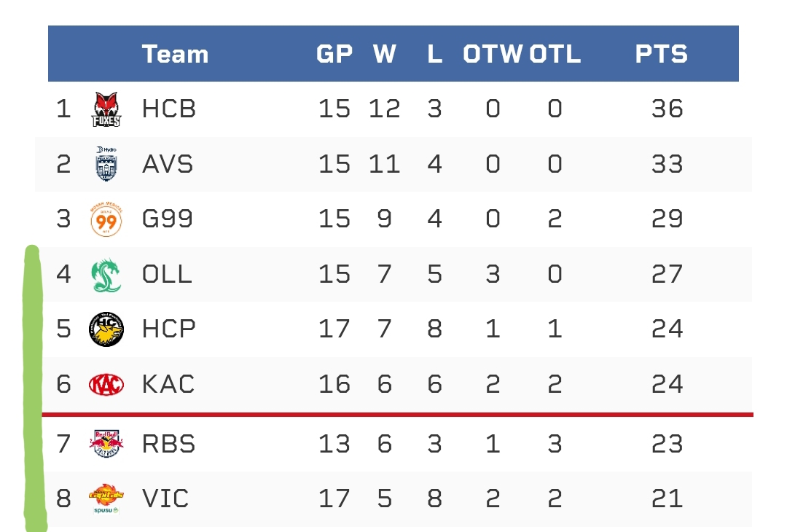
Task: Sort by the PTS column header
Action: (661, 55)
